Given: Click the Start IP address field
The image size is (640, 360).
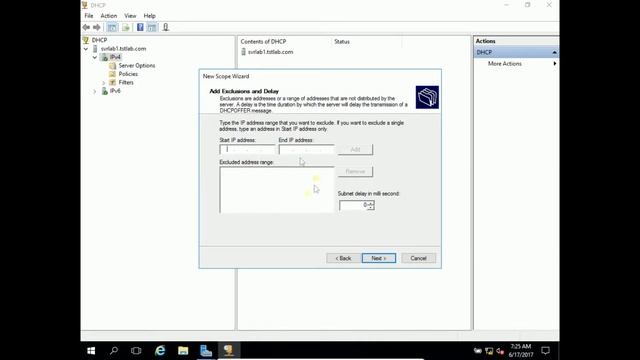Looking at the screenshot, I should tap(248, 150).
